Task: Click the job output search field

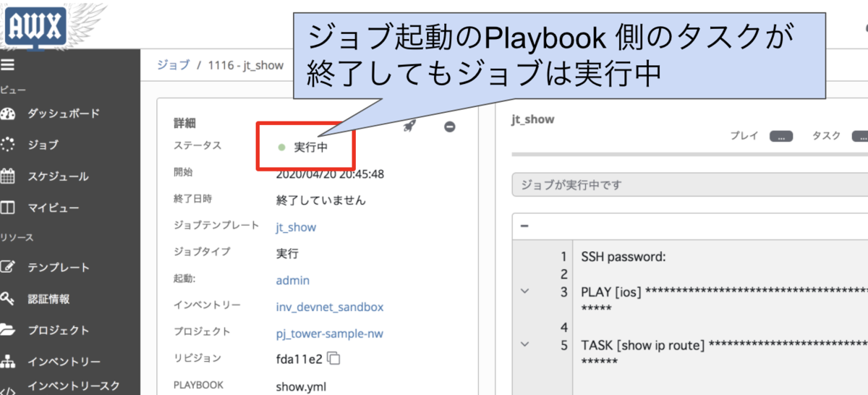Action: tap(689, 184)
